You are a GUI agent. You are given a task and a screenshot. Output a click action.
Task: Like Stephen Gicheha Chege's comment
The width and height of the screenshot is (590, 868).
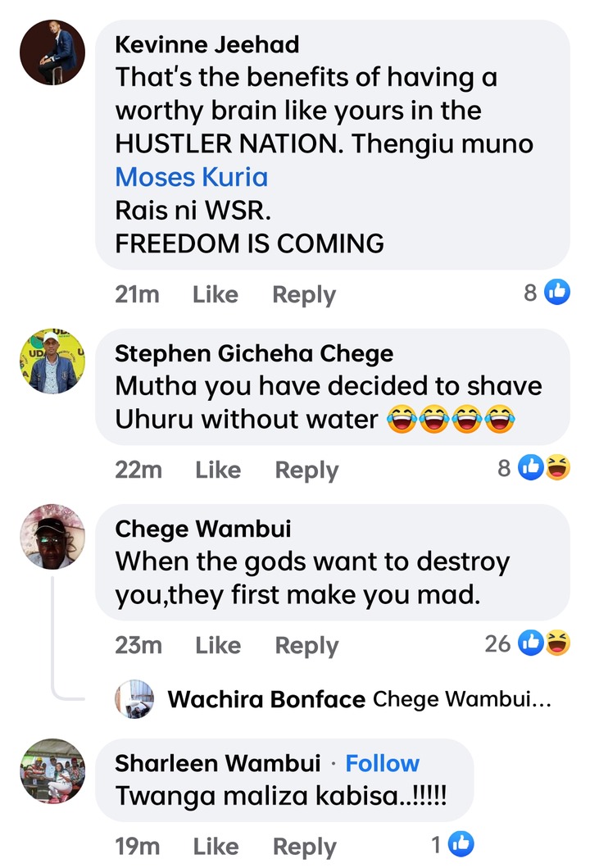[x=218, y=470]
